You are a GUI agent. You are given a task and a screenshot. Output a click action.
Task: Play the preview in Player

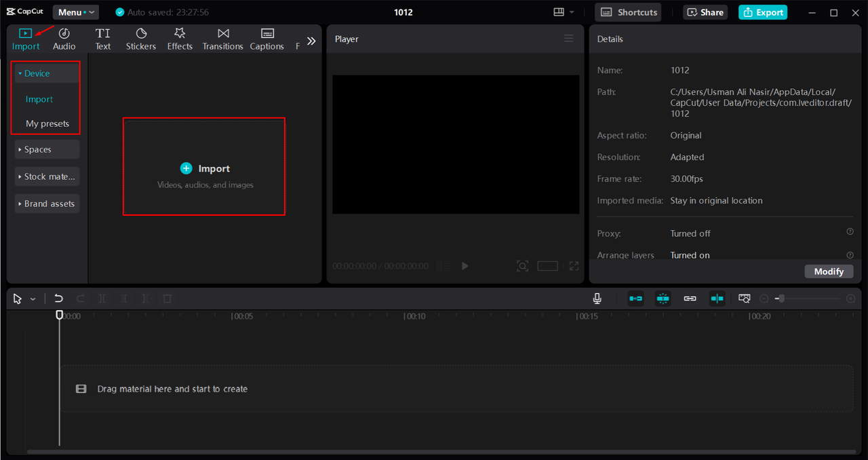(x=465, y=266)
